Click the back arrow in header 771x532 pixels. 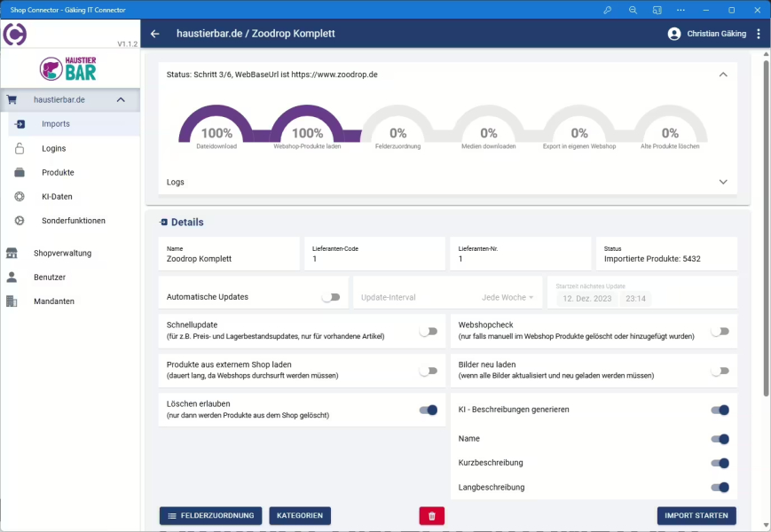[155, 34]
